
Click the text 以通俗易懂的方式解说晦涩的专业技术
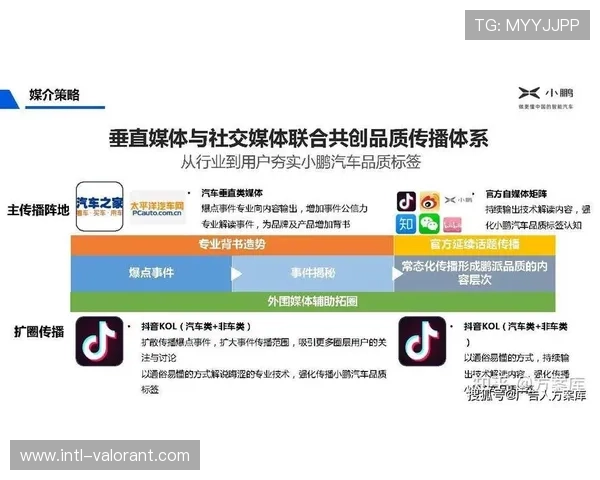215,374
